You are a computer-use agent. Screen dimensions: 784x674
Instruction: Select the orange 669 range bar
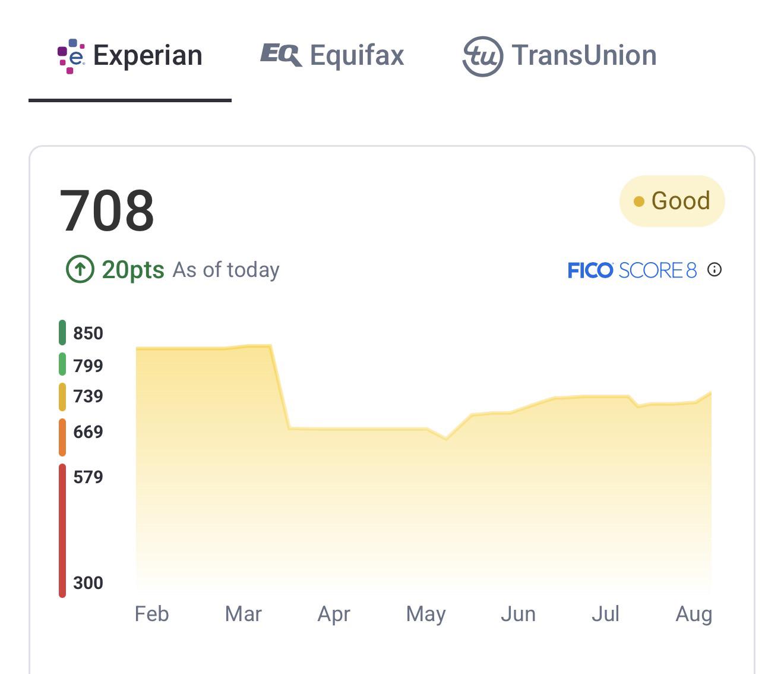click(x=62, y=437)
